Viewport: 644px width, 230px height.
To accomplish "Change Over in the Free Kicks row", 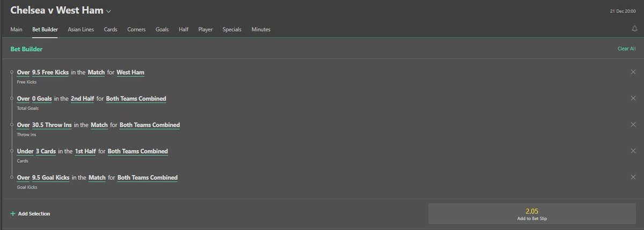I will tap(23, 72).
